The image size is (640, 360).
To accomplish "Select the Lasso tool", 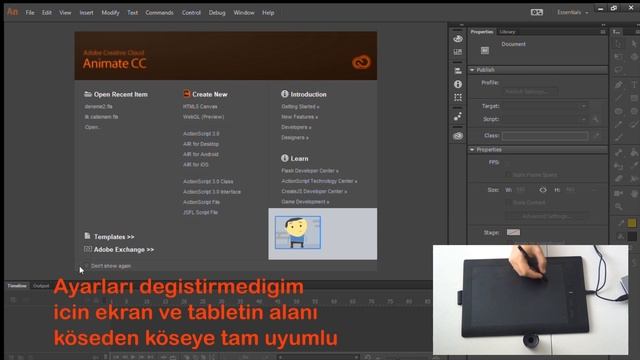I will (x=619, y=70).
